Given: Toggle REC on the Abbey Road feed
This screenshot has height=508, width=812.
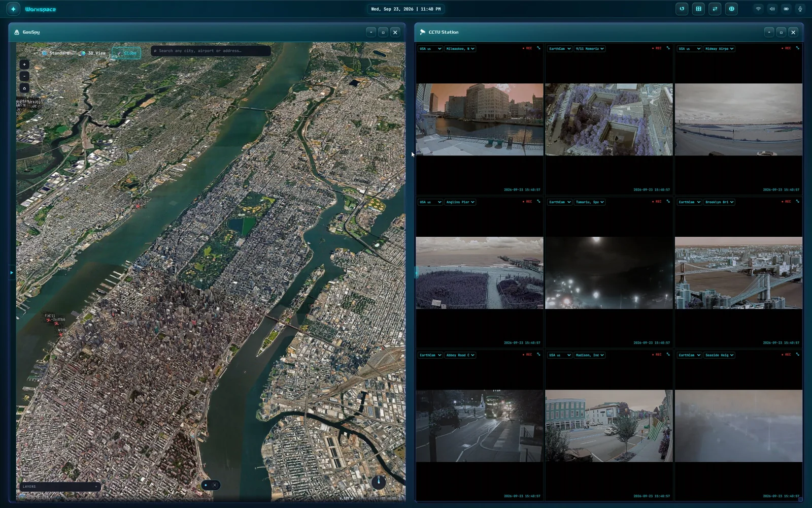Looking at the screenshot, I should point(527,355).
